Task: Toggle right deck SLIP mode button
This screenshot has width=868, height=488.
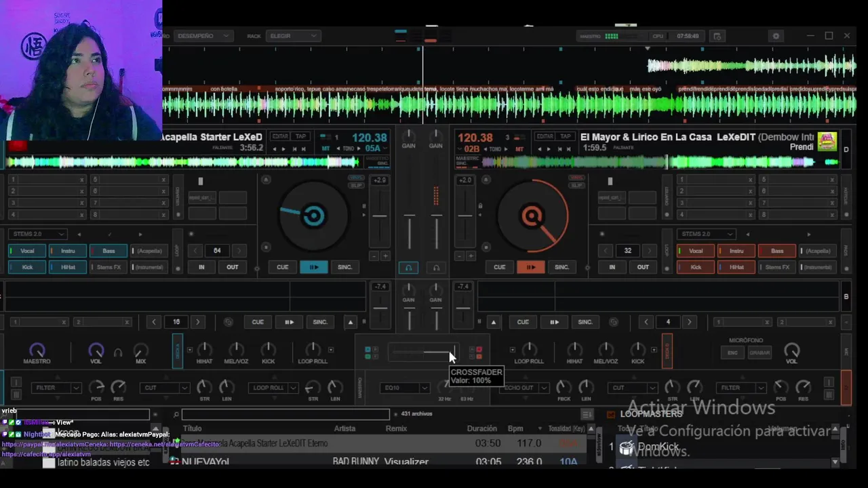Action: pyautogui.click(x=577, y=185)
